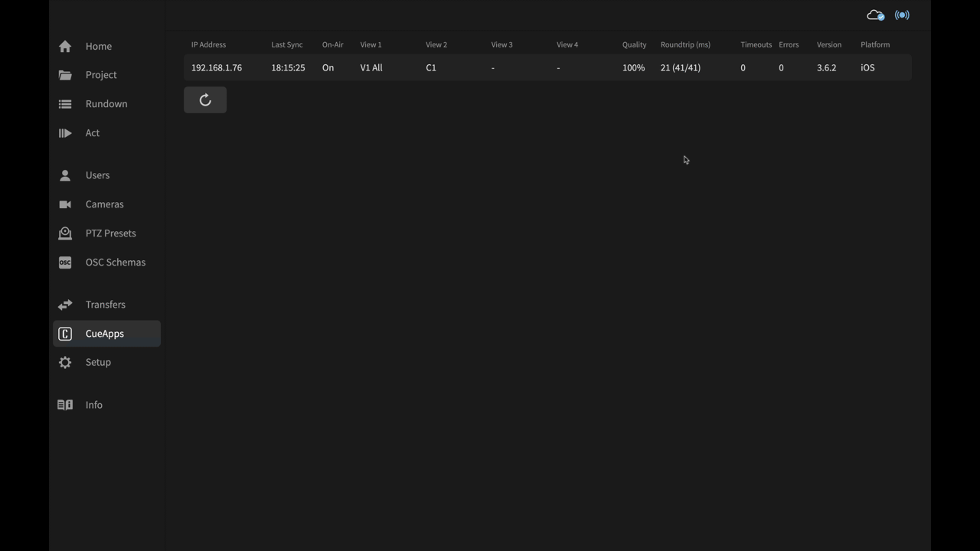
Task: Click the Last Sync column header
Action: pos(287,44)
